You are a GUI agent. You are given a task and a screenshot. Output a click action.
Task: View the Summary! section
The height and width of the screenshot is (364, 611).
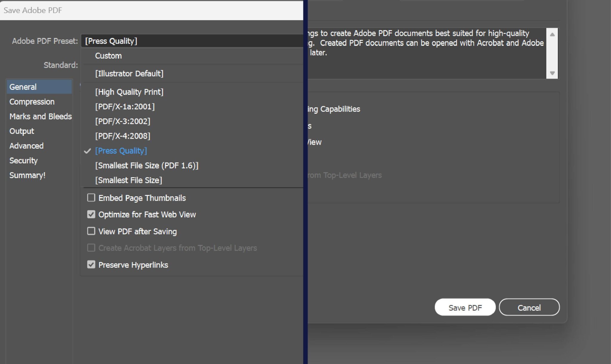27,175
